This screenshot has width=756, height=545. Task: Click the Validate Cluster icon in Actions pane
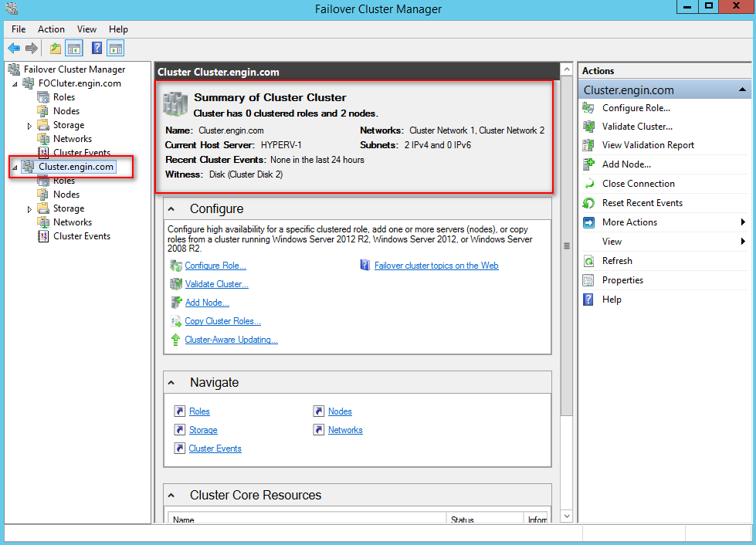click(588, 127)
